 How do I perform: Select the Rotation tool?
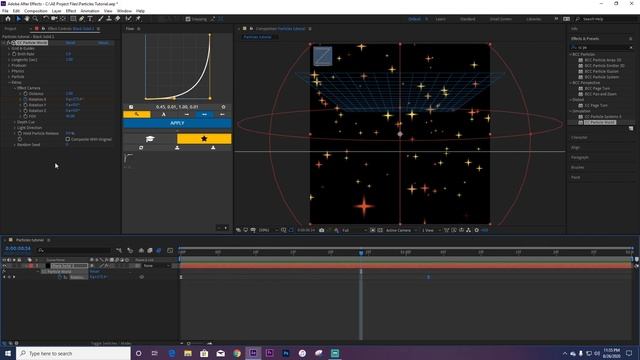coord(46,19)
